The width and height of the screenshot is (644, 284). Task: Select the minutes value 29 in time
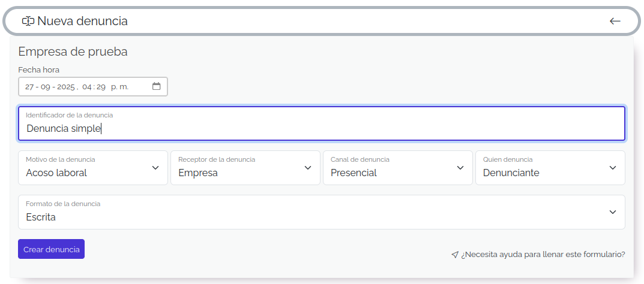coord(101,87)
